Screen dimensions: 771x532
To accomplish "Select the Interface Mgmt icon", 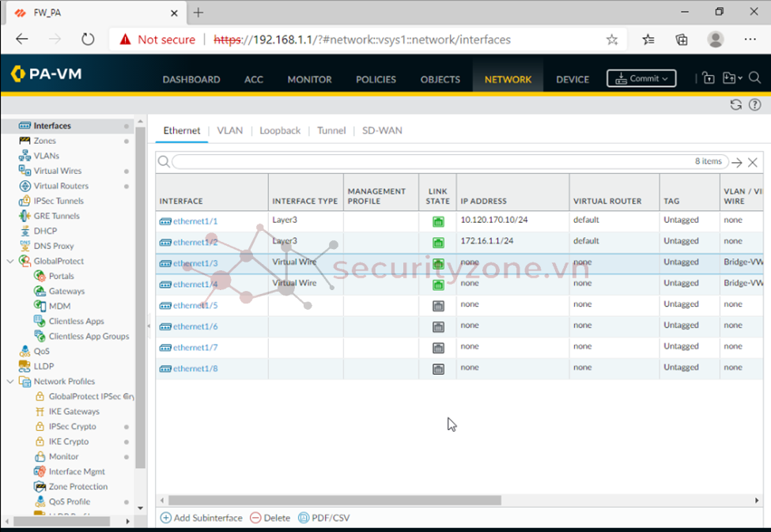I will coord(40,471).
